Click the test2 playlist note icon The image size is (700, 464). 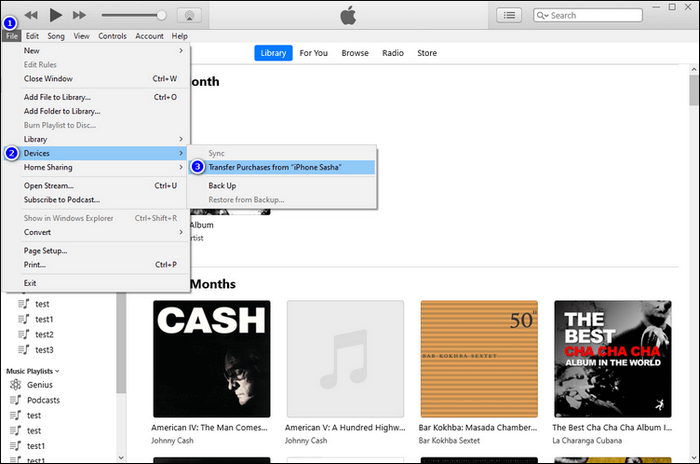(24, 334)
